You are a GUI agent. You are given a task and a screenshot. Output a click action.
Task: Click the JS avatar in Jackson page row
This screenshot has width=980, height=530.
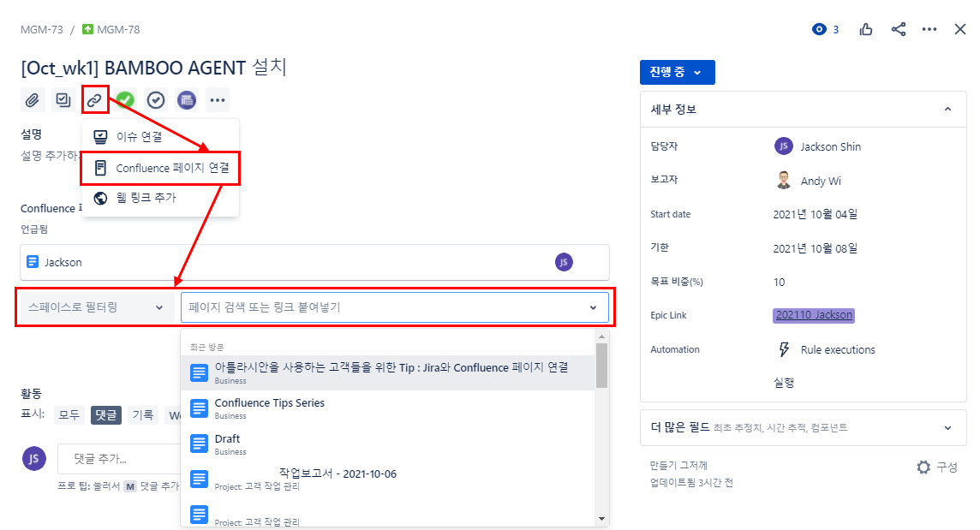click(x=564, y=263)
